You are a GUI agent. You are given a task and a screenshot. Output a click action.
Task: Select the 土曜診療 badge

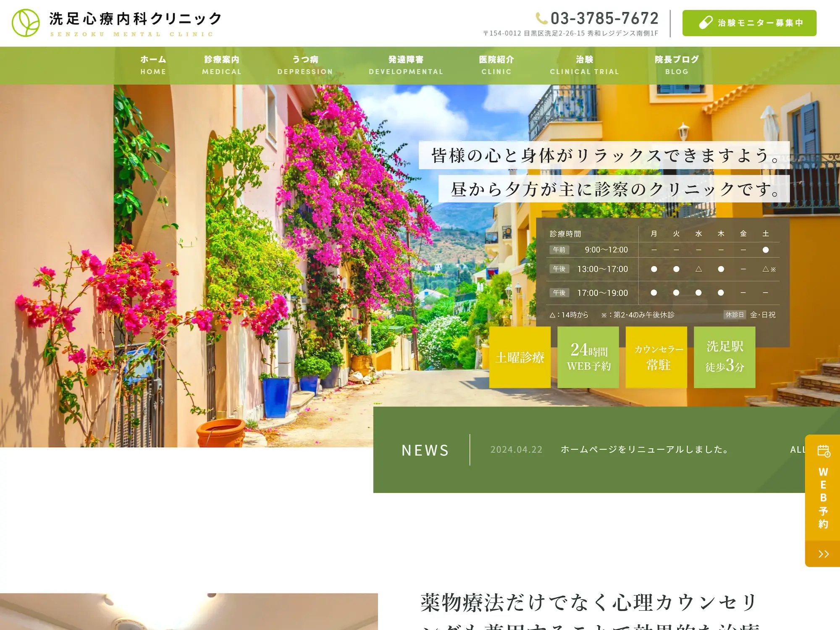pyautogui.click(x=520, y=357)
